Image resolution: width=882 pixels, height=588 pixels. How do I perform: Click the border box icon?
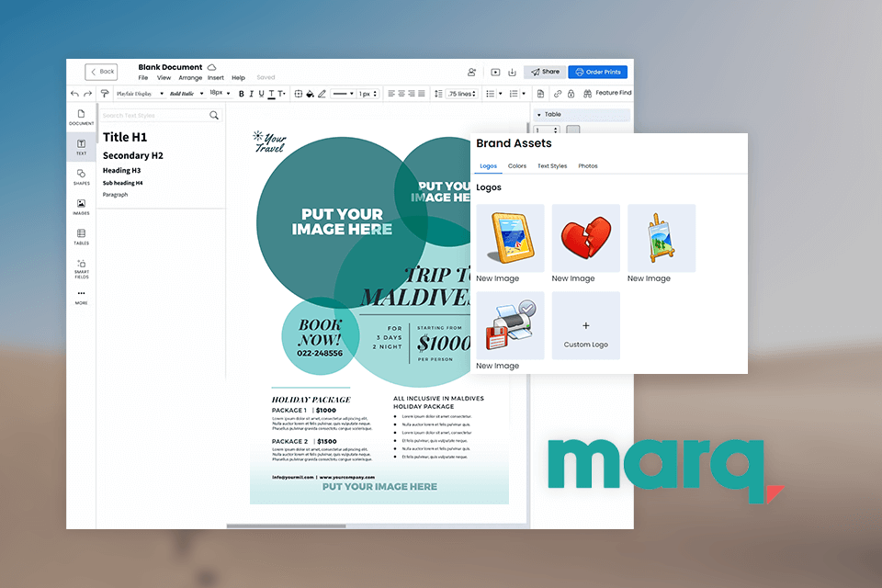pos(299,94)
